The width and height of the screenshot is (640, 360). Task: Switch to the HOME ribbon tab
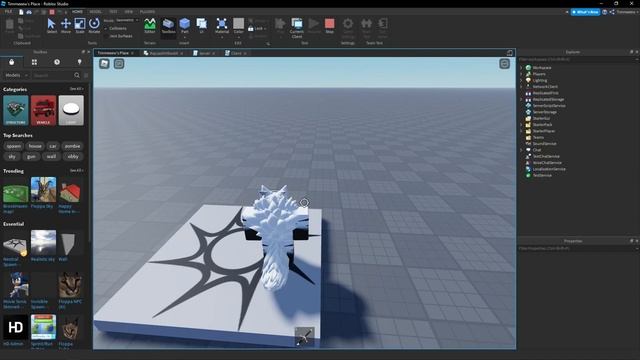[x=77, y=12]
